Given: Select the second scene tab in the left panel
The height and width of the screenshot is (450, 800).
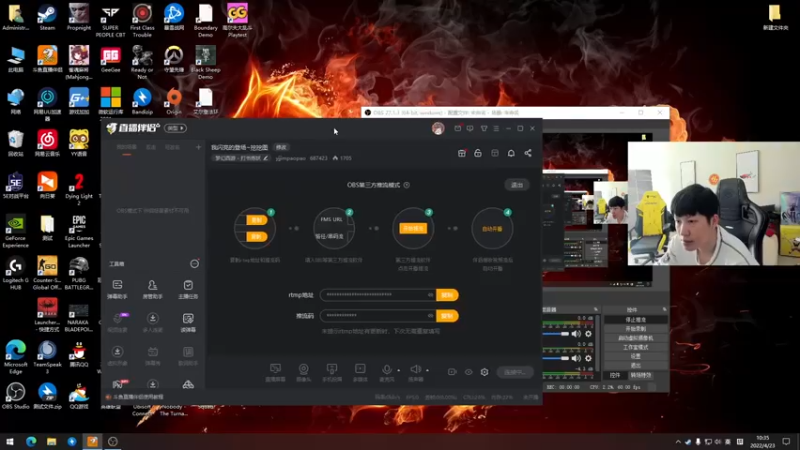Looking at the screenshot, I should click(151, 147).
